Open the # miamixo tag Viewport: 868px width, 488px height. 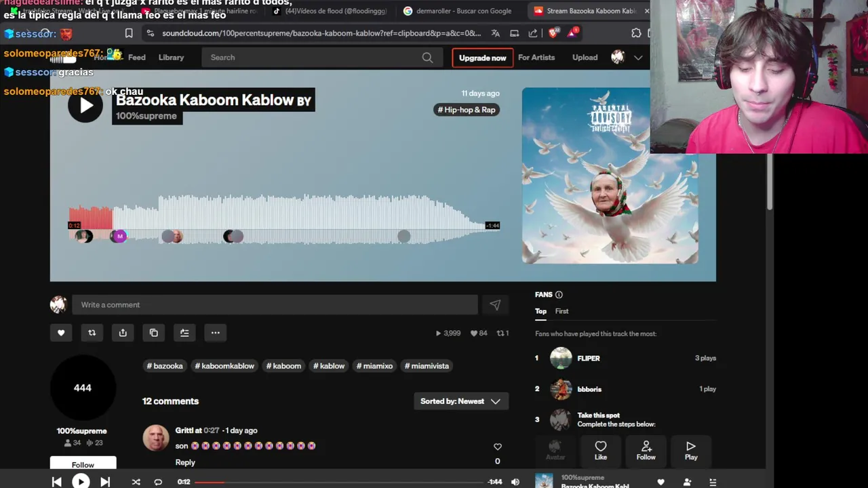tap(374, 366)
